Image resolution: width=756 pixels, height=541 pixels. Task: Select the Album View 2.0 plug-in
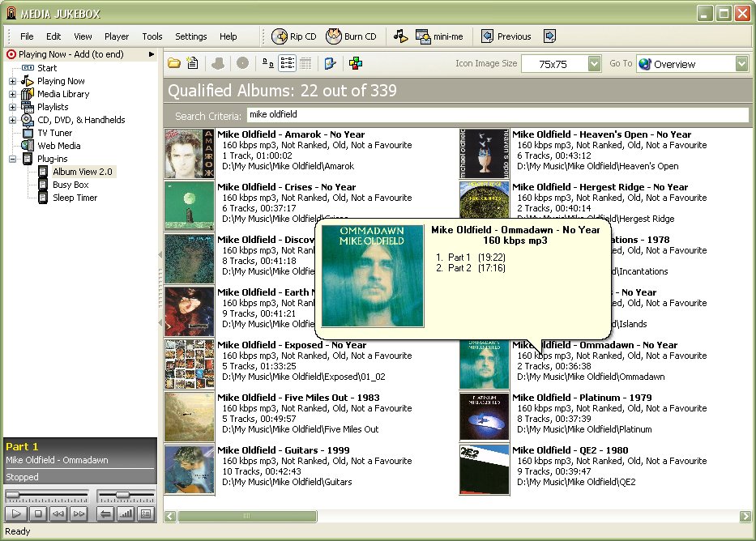tap(83, 172)
